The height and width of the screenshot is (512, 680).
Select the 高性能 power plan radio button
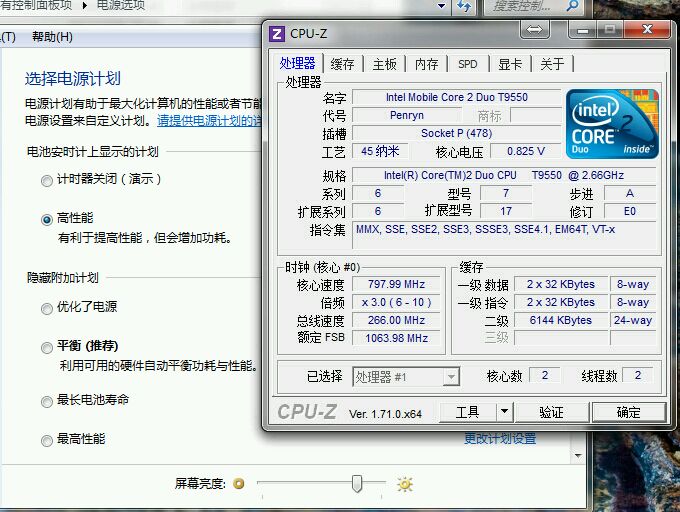(46, 220)
